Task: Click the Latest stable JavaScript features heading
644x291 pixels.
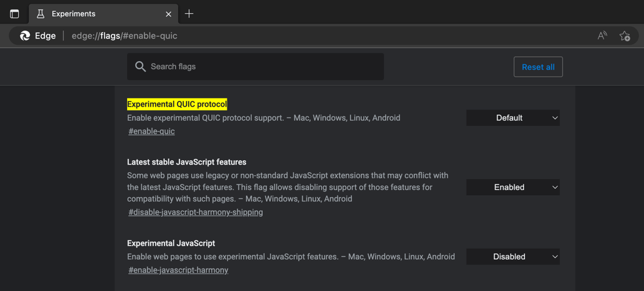Action: pos(187,162)
